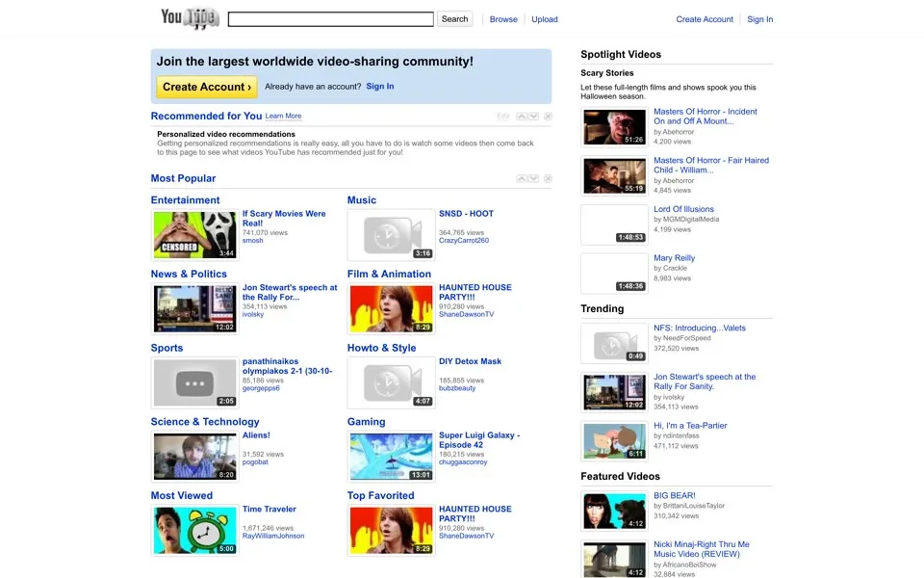Viewport: 924px width, 578px height.
Task: Open Jon Stewart's speech link in Trending
Action: tap(705, 381)
